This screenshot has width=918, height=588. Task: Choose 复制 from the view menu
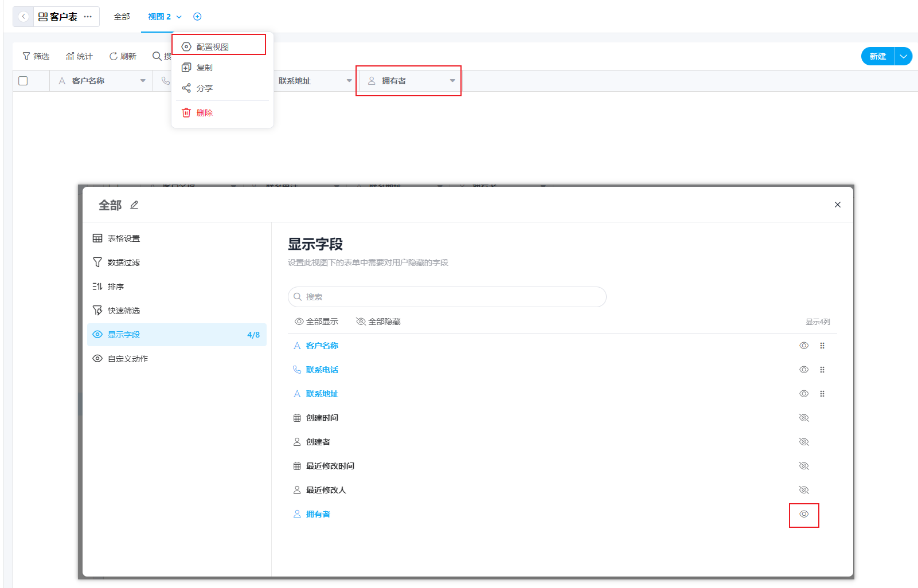click(x=222, y=68)
